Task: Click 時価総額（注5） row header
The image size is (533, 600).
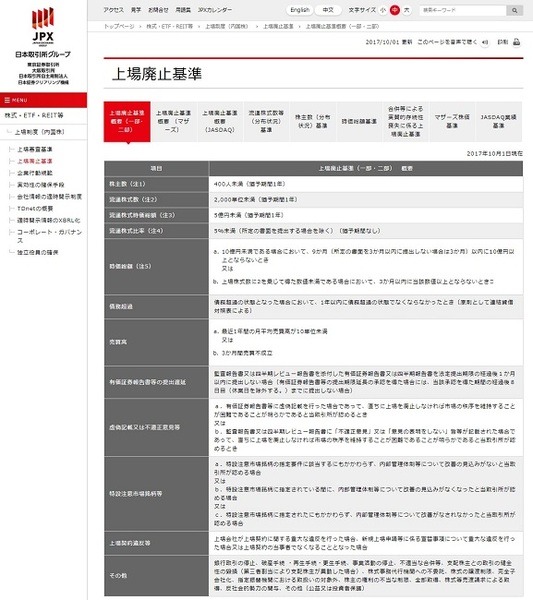Action: click(156, 266)
